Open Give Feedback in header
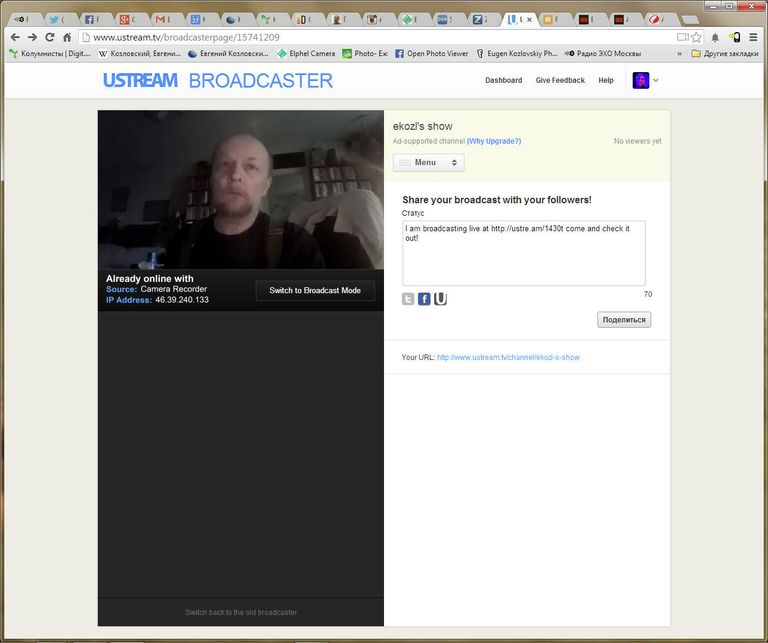This screenshot has height=643, width=768. [560, 80]
